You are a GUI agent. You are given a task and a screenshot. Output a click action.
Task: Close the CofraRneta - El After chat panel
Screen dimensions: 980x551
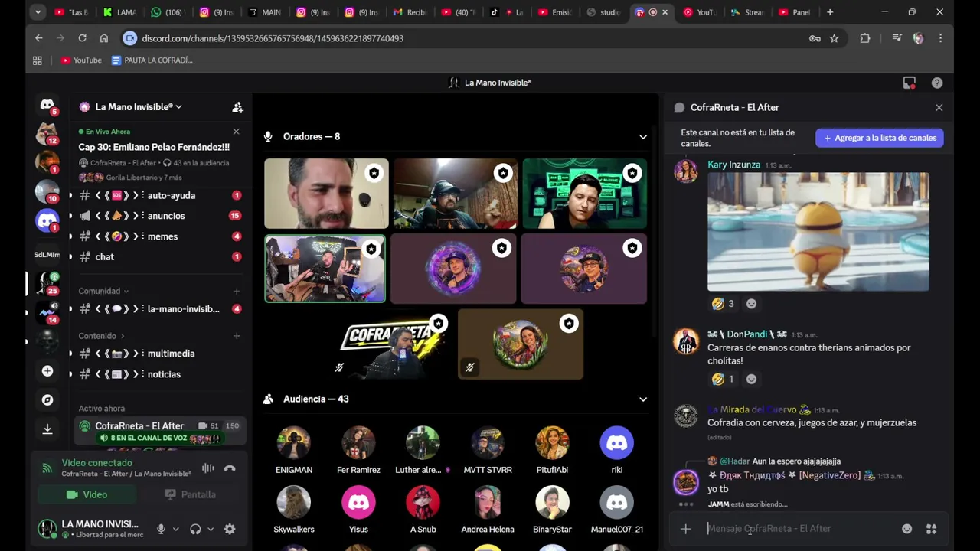939,107
